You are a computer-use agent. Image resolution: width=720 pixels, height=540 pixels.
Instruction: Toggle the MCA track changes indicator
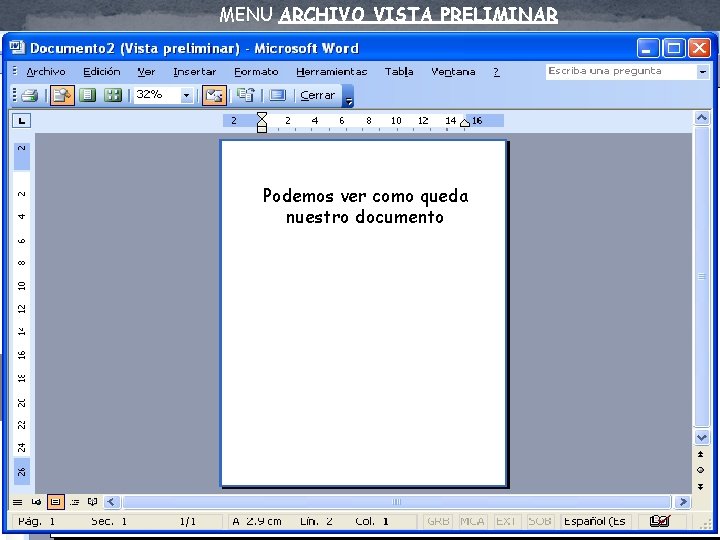(472, 522)
